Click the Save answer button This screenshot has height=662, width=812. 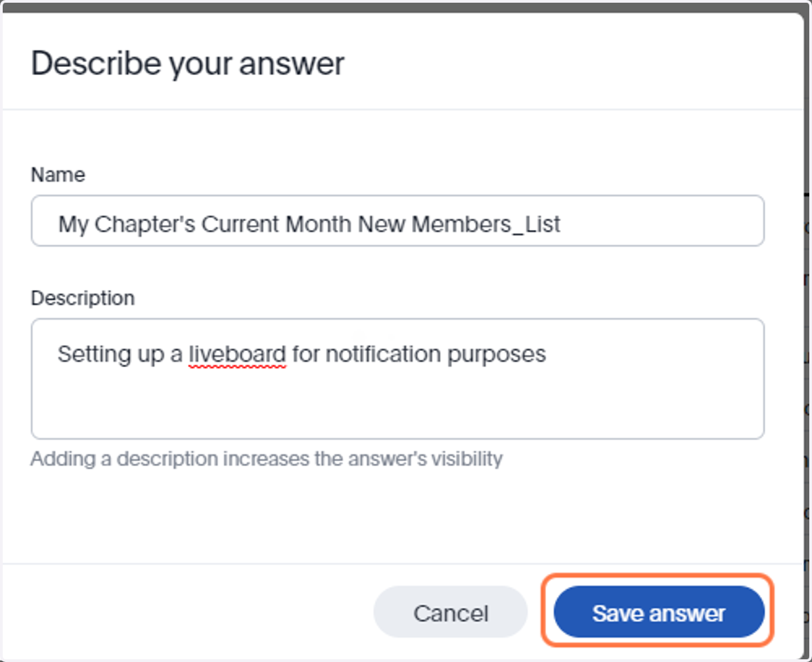click(658, 613)
